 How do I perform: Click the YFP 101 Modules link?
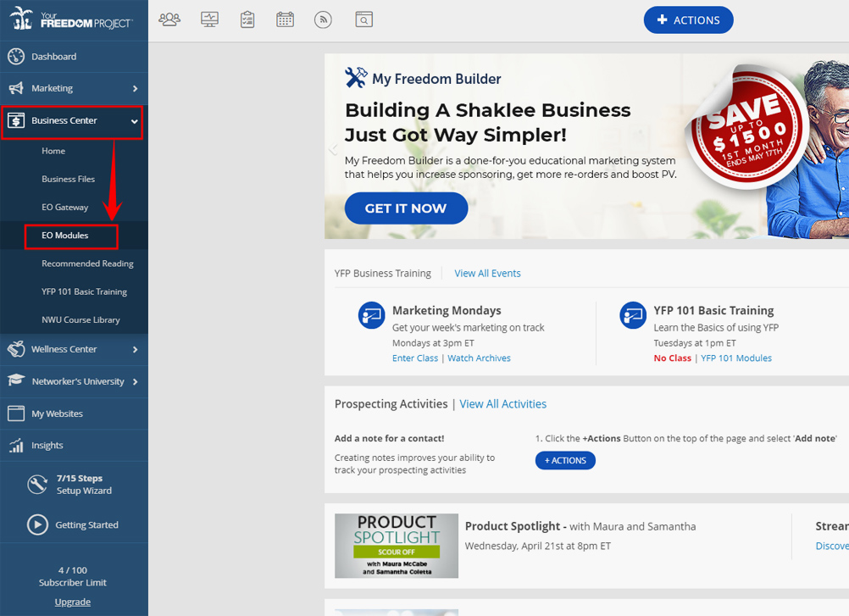tap(736, 358)
